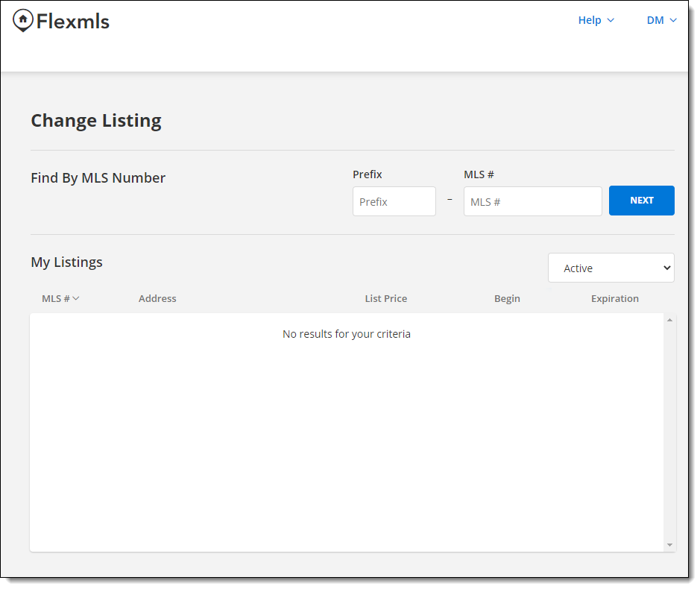Viewport: 700px width, 589px height.
Task: Open the DM user menu
Action: click(x=661, y=20)
